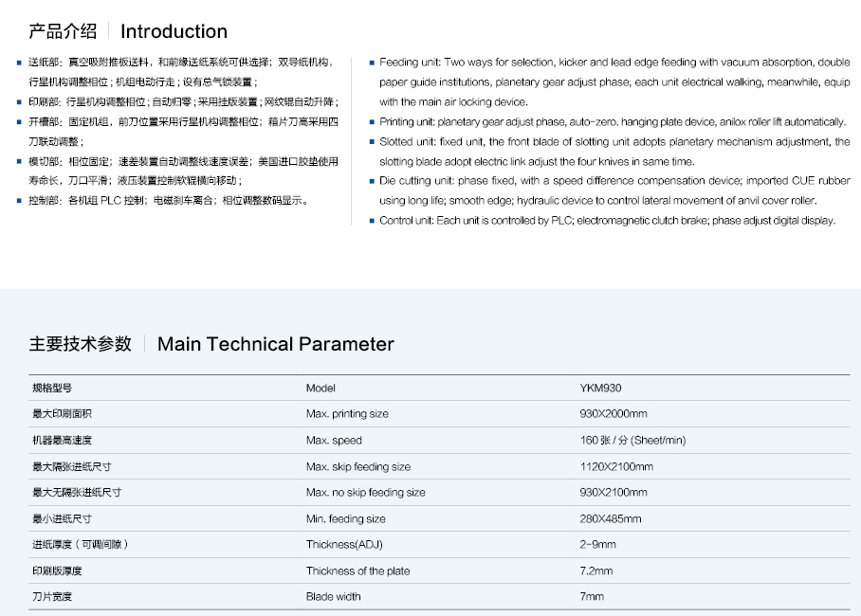Select the "1120X2100mm" value cell
Image resolution: width=861 pixels, height=616 pixels.
click(x=616, y=466)
